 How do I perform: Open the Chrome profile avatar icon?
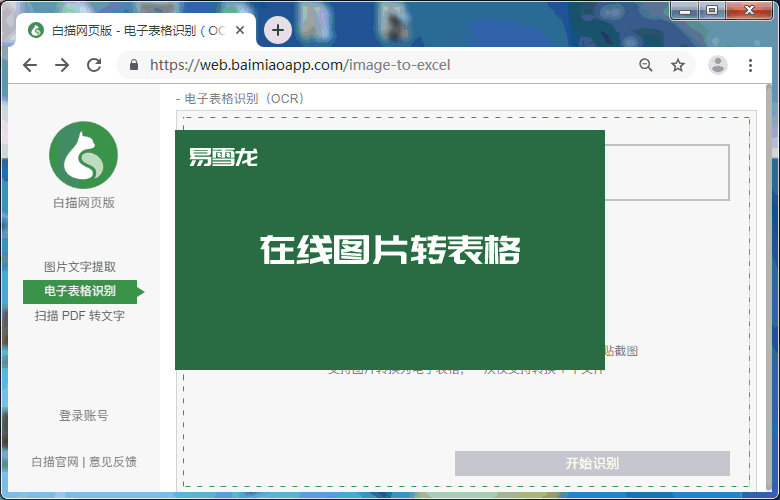click(x=718, y=65)
